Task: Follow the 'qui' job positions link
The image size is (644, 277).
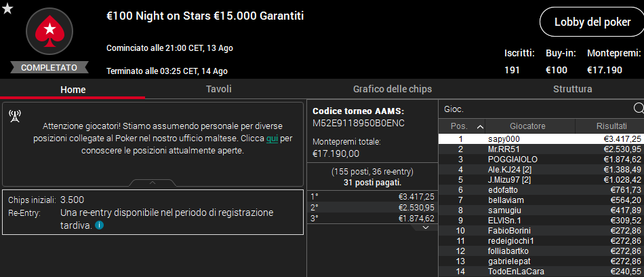Action: (272, 138)
